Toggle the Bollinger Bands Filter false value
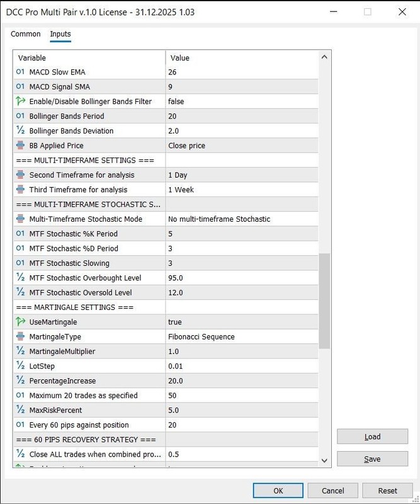Viewport: 420px width, 504px height. pos(242,101)
